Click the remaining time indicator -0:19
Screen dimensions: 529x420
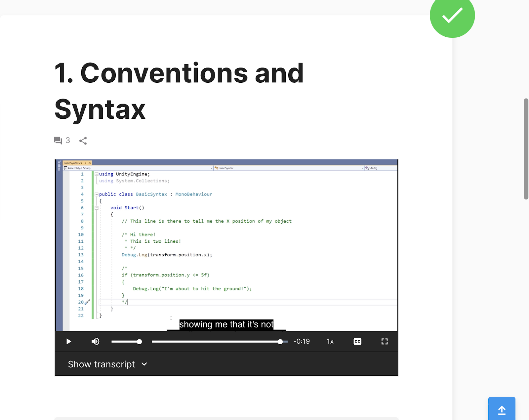[302, 341]
